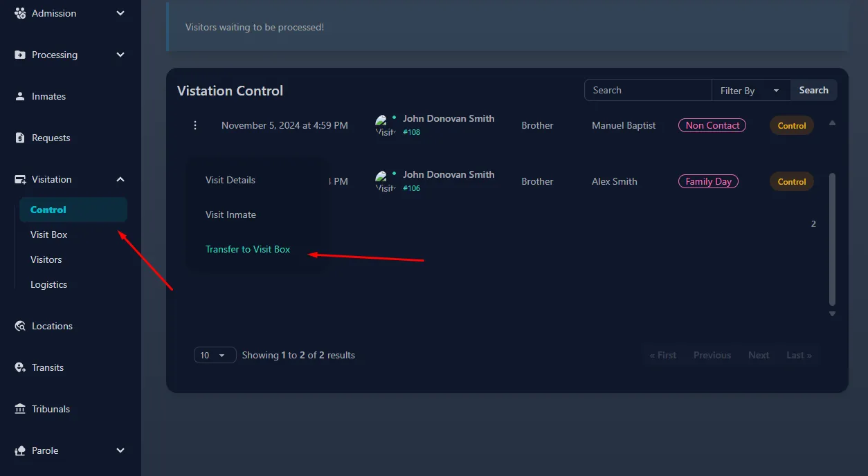Screen dimensions: 868x476
Task: Click into the Search text field
Action: 648,91
